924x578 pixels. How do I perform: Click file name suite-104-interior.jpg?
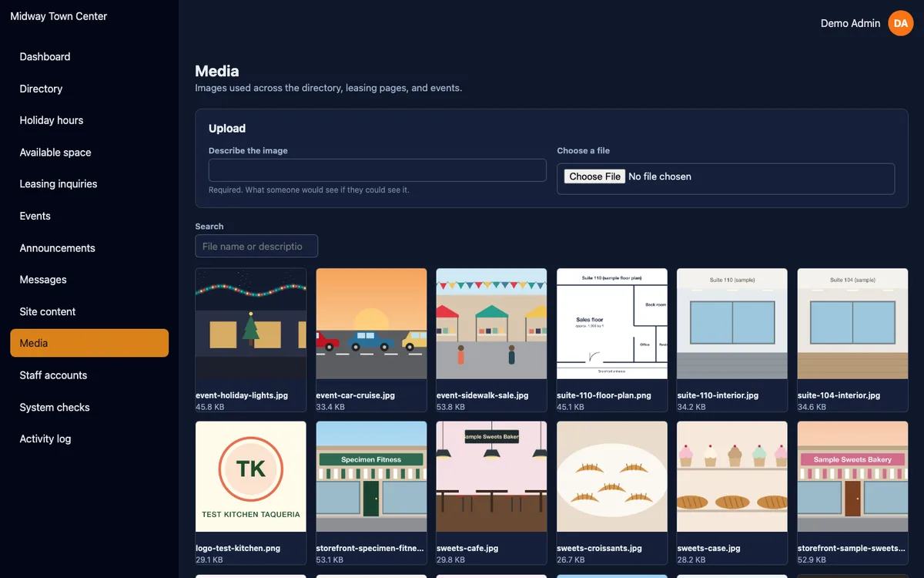(x=839, y=395)
